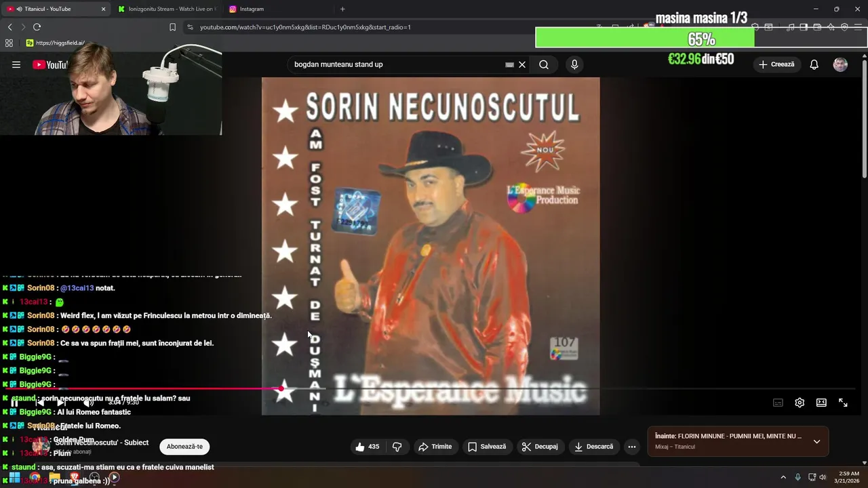Open the on-screen keyboard in search box
The image size is (868, 488).
pos(509,64)
